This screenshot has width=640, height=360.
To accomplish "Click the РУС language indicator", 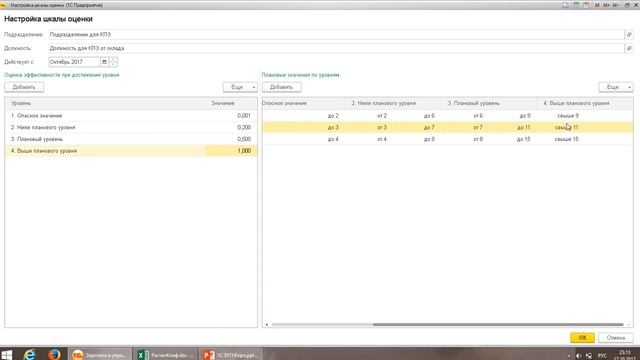I will (602, 356).
